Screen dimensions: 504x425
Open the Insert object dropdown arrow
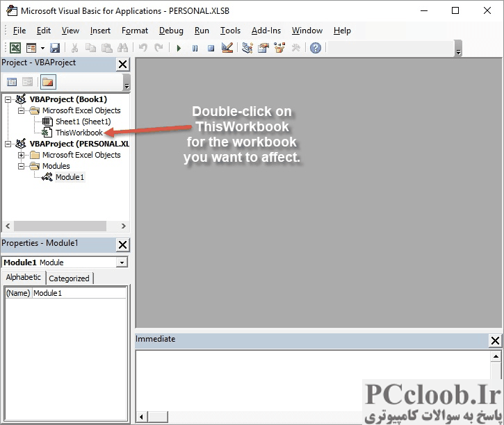[42, 48]
